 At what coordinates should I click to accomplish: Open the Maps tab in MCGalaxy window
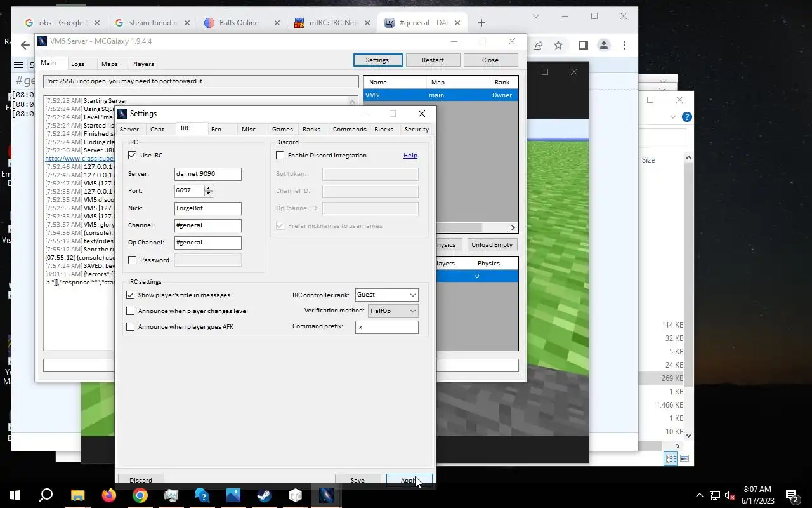[110, 63]
